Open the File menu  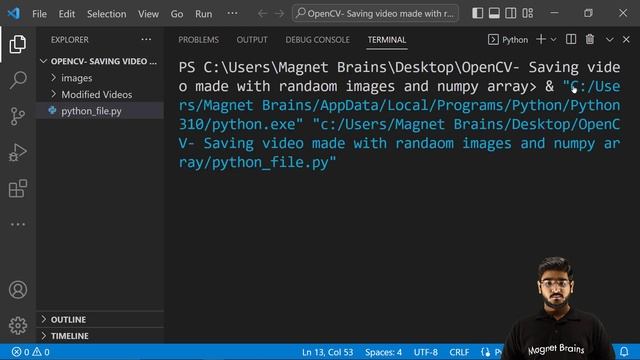point(39,14)
